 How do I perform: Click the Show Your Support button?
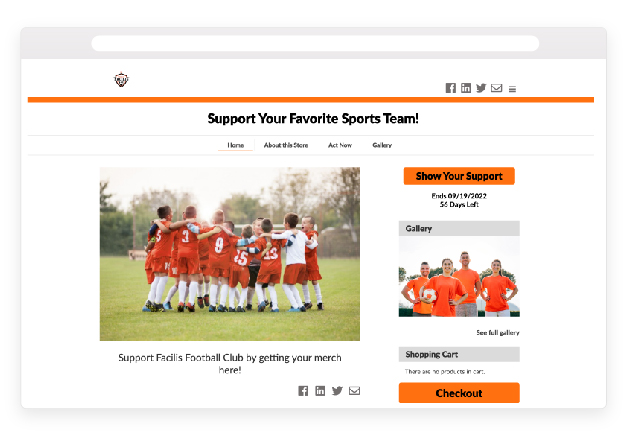tap(459, 176)
